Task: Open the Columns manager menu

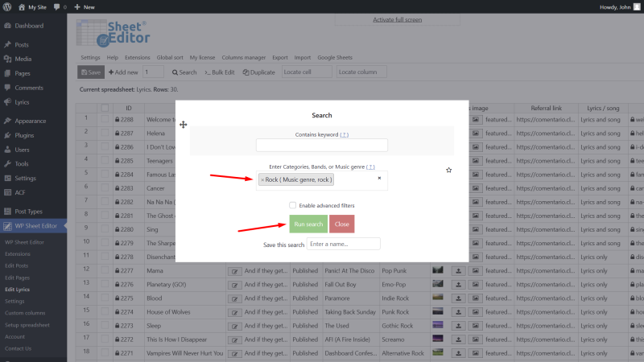Action: 244,57
